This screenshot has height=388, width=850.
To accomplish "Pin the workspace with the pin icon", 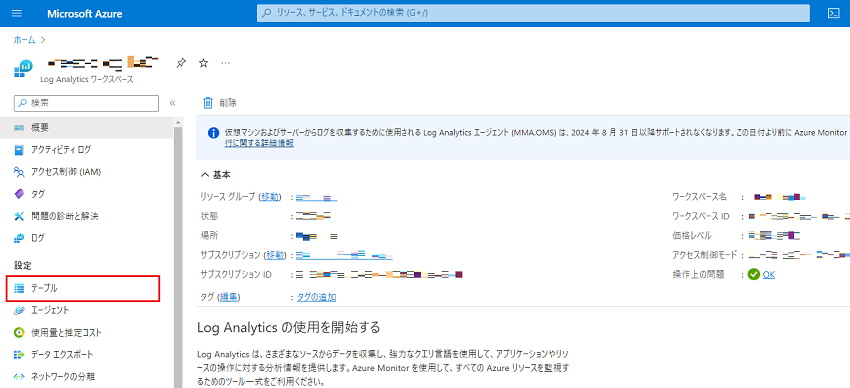I will 181,63.
